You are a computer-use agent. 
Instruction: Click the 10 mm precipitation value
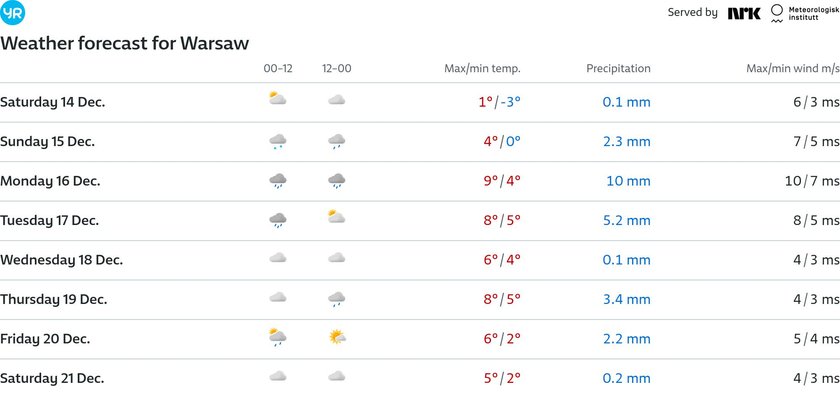pos(628,181)
